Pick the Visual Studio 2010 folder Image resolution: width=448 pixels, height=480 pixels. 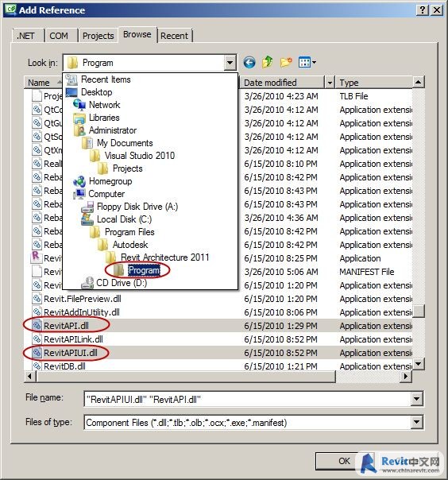(140, 156)
